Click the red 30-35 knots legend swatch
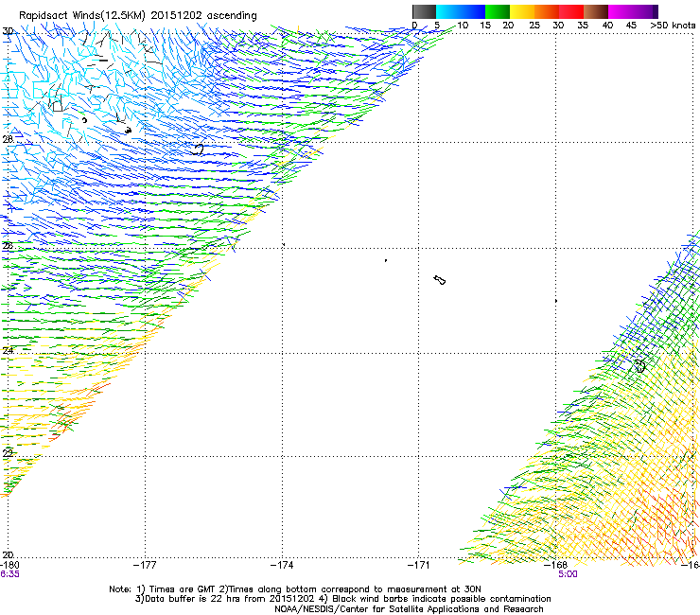 [571, 11]
